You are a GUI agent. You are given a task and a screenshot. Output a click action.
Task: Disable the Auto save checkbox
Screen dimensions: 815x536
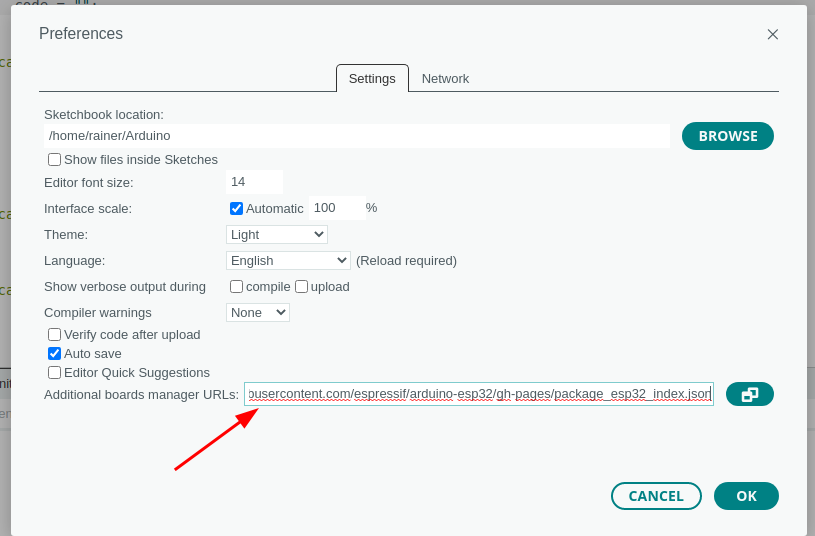click(55, 354)
